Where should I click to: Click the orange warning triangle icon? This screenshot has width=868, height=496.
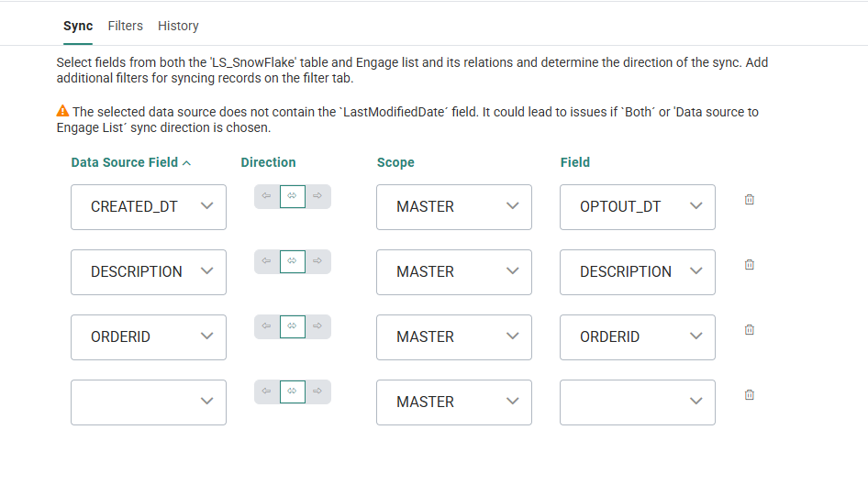(x=62, y=112)
